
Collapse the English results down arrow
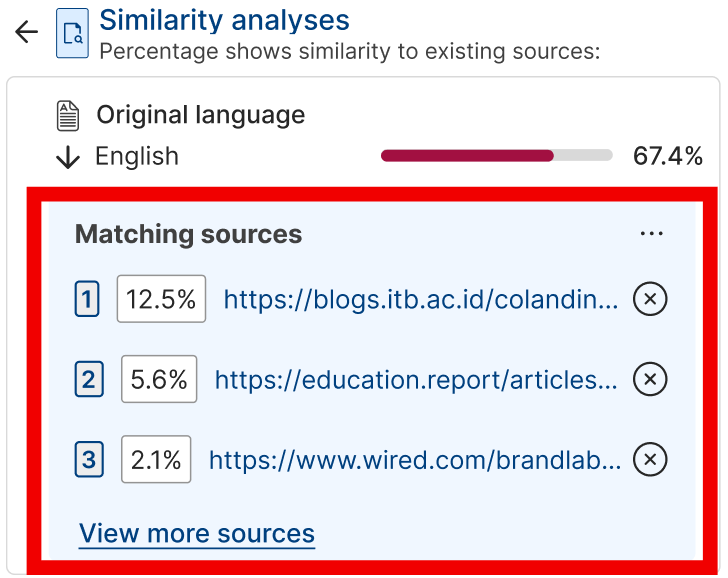click(x=68, y=157)
